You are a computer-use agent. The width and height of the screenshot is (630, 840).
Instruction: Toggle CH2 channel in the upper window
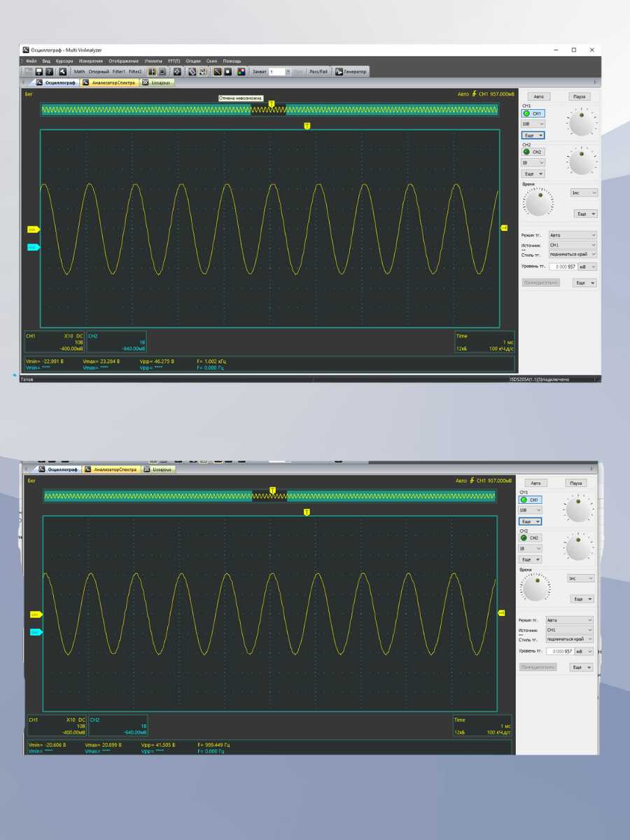533,152
